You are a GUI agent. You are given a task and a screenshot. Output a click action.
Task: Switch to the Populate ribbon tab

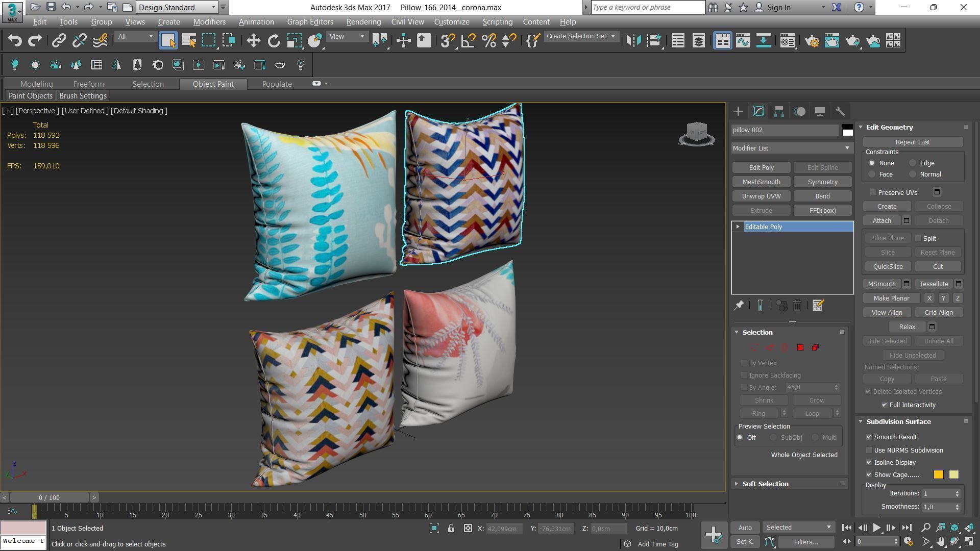point(277,84)
